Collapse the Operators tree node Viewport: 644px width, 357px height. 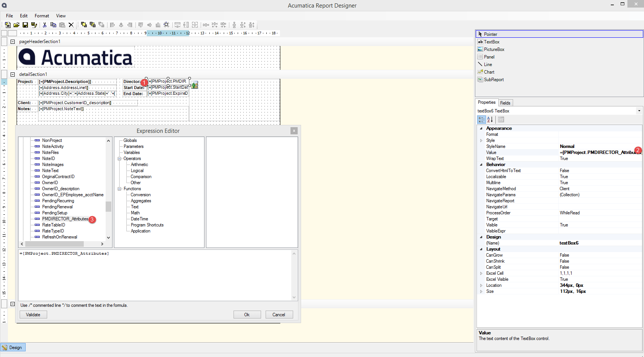tap(120, 158)
